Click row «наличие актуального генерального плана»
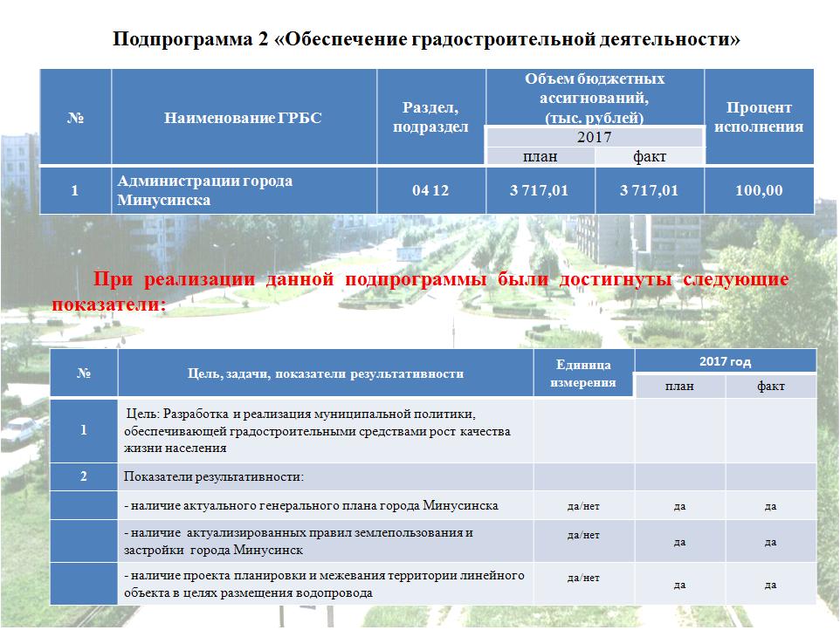Image resolution: width=840 pixels, height=630 pixels. (x=433, y=505)
